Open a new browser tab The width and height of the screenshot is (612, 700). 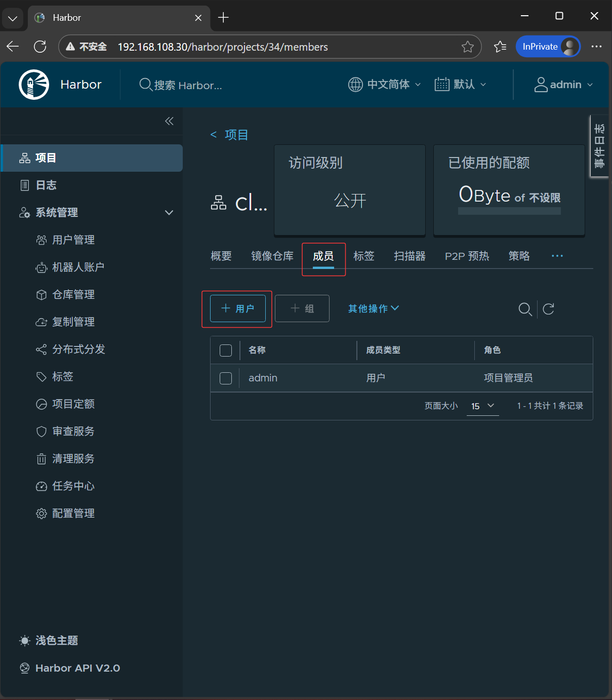click(223, 18)
